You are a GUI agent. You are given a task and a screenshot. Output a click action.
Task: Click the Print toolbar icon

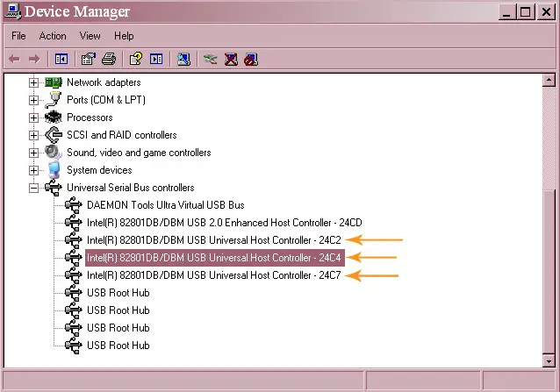click(109, 59)
